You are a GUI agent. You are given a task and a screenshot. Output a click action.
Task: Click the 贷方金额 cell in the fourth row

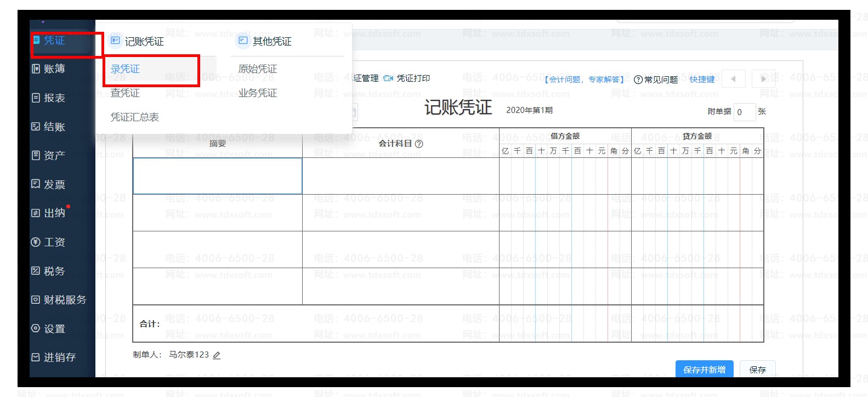[697, 286]
